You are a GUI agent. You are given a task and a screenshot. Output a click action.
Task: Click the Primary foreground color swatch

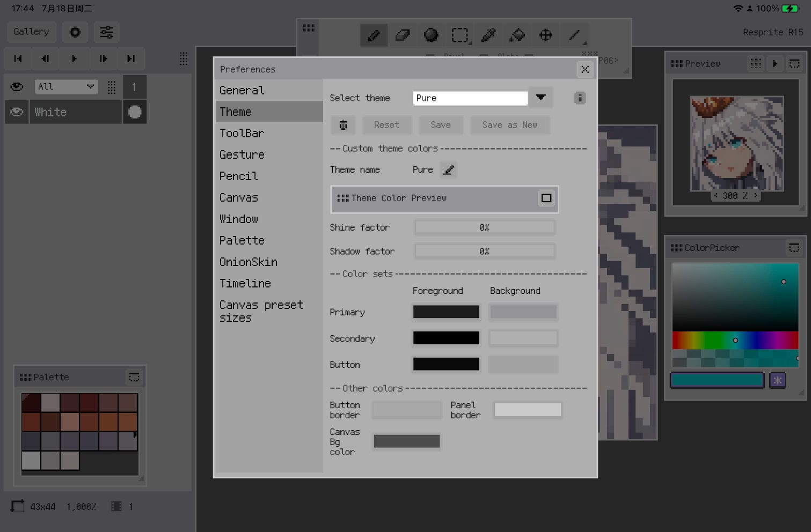[445, 312]
